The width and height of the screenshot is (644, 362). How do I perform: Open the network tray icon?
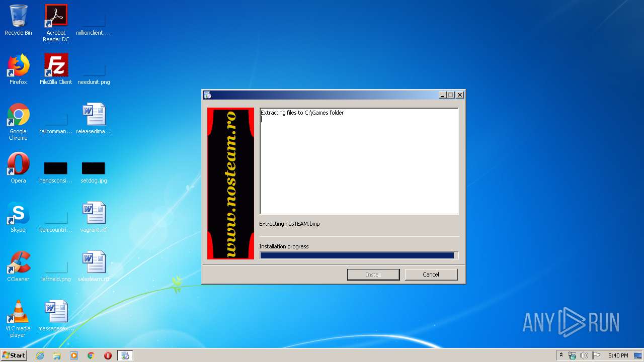tap(572, 355)
